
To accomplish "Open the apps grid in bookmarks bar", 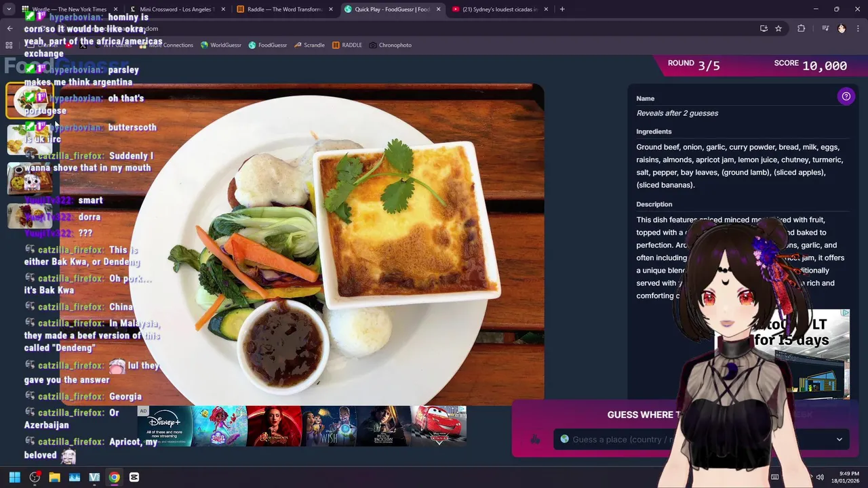I will pos(9,45).
